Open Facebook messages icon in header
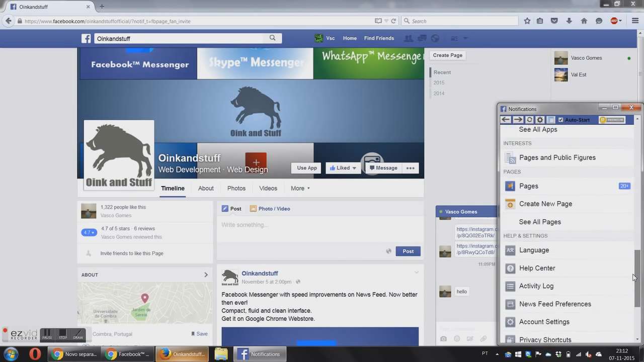The image size is (644, 362). coord(422,38)
